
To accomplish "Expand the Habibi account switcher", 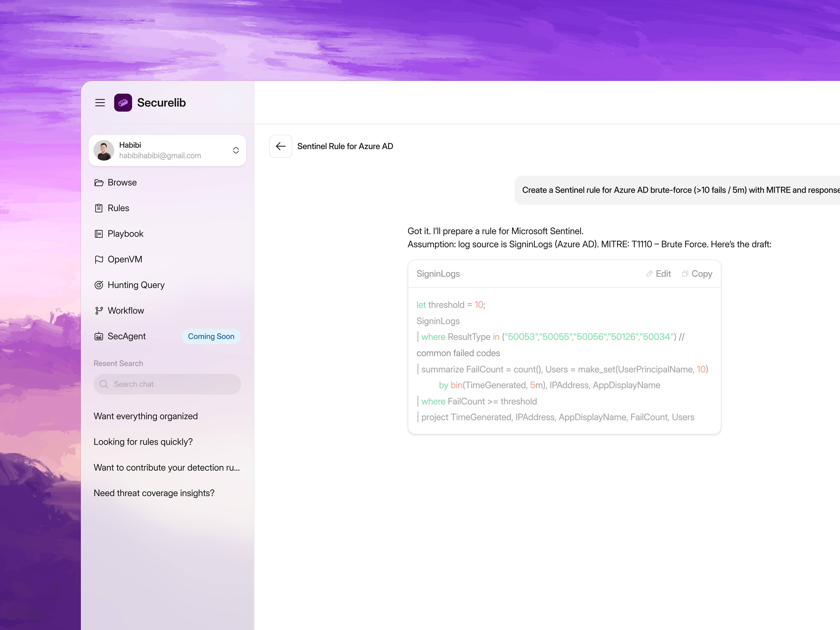I will pyautogui.click(x=236, y=150).
